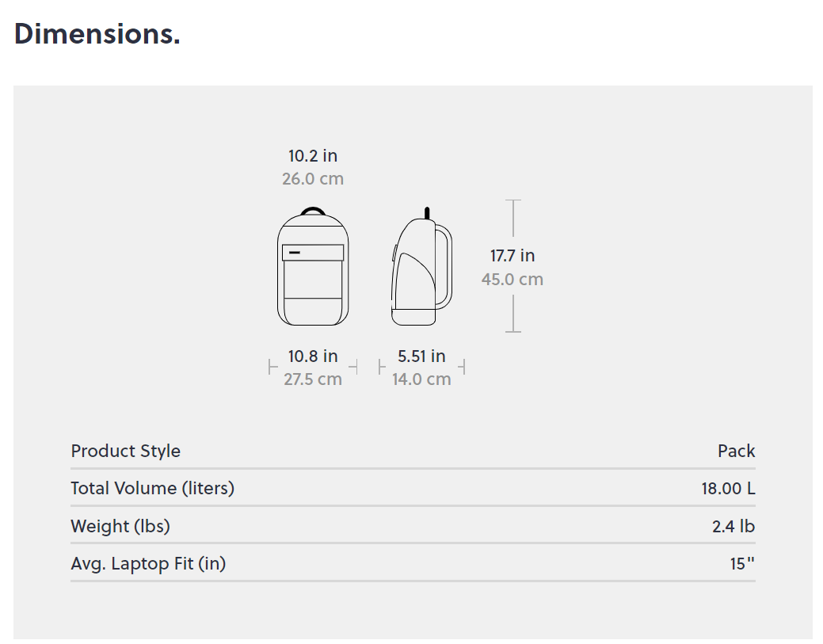This screenshot has width=823, height=644.
Task: Select the 2.4 lb weight value
Action: (x=733, y=527)
